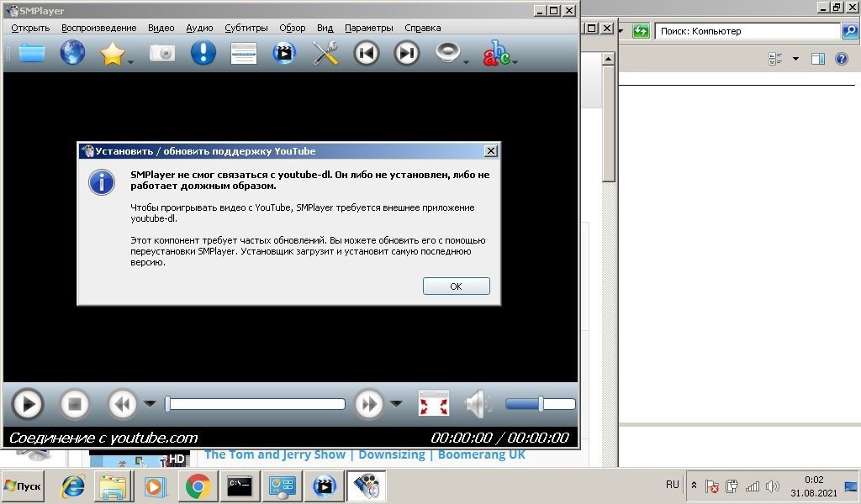Mute audio with the speaker icon
Screen dimensions: 861x504
point(478,404)
